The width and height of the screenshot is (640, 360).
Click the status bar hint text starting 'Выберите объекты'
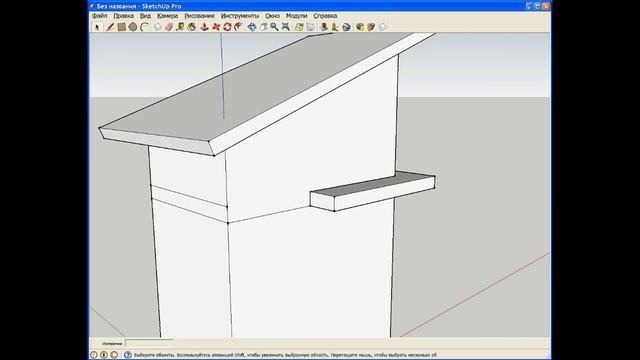[285, 355]
